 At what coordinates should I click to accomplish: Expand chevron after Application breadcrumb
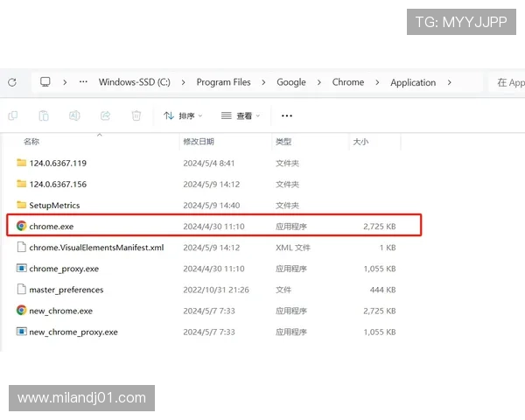tap(450, 82)
